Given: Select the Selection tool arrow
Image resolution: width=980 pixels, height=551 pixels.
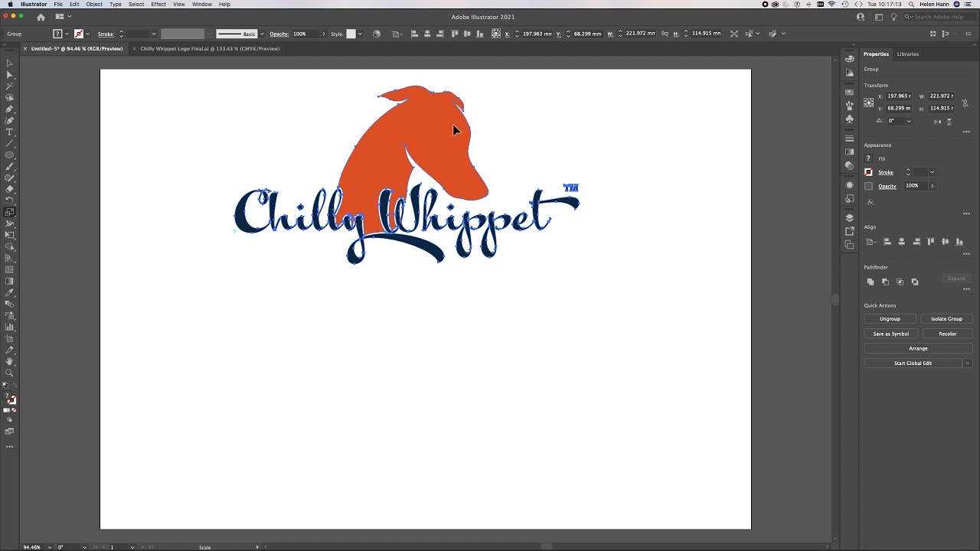Looking at the screenshot, I should (9, 63).
